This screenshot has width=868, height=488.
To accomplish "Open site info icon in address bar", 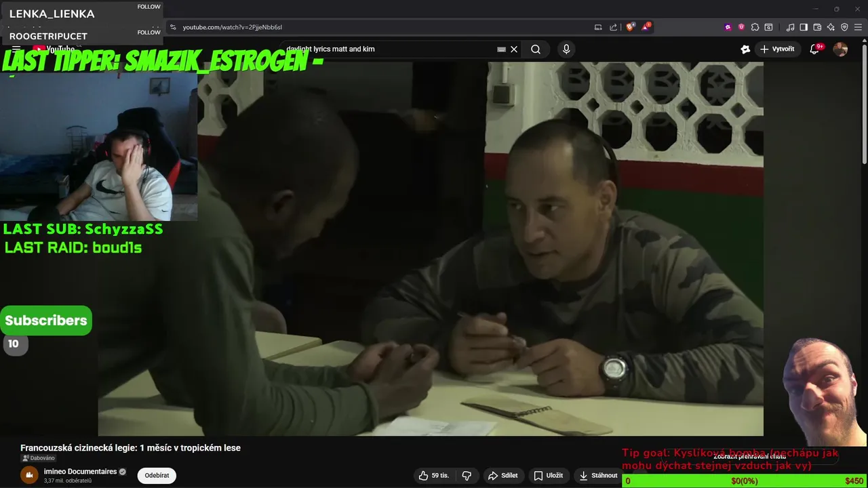I will (173, 27).
